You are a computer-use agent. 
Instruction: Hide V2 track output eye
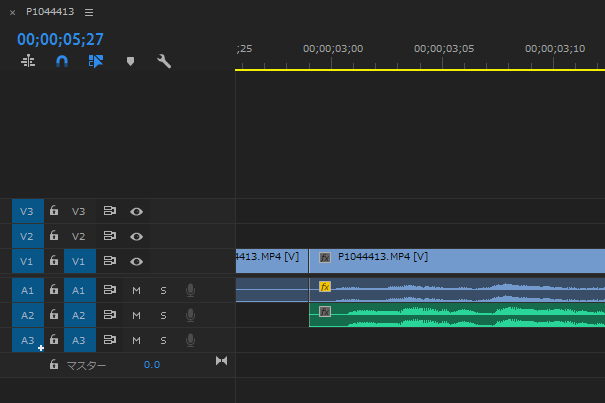click(136, 237)
